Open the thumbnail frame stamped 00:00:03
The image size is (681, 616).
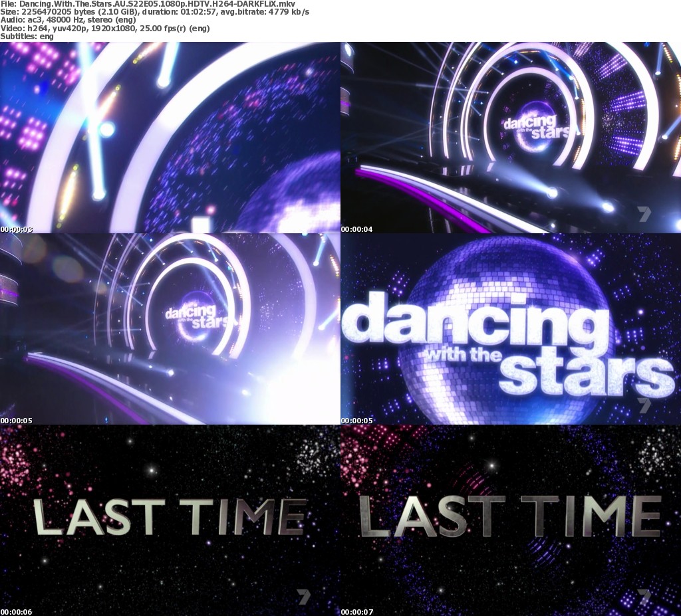[x=170, y=137]
